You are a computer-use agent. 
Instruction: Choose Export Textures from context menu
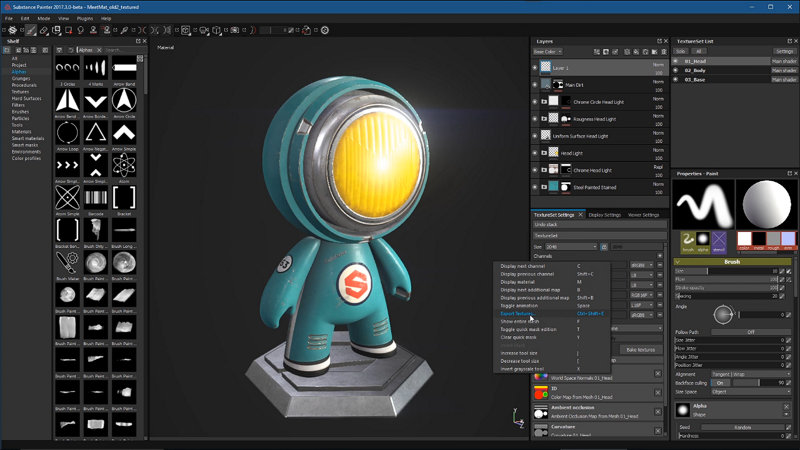(x=552, y=313)
